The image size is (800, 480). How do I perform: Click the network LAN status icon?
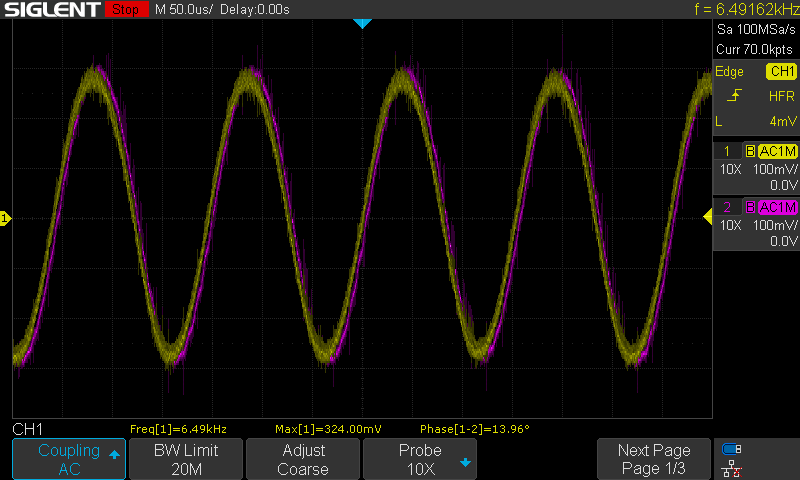(732, 467)
